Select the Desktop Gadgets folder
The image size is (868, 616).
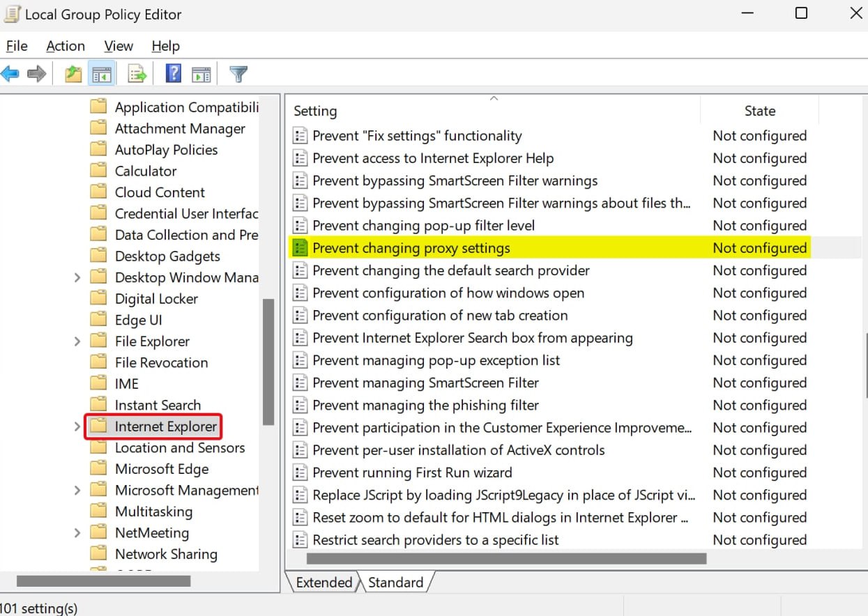tap(167, 256)
